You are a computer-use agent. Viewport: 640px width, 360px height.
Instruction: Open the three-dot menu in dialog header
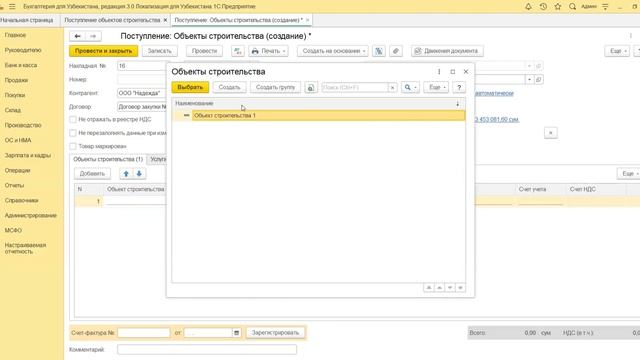pyautogui.click(x=439, y=72)
